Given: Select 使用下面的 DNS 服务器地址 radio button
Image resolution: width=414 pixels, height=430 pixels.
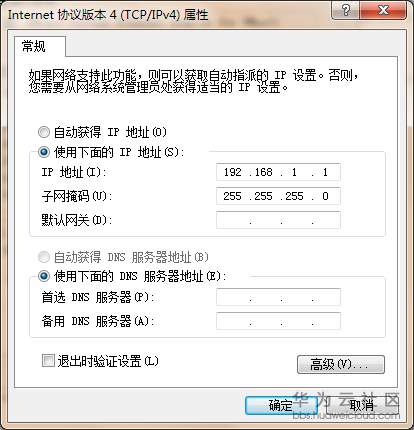Looking at the screenshot, I should pyautogui.click(x=44, y=276).
